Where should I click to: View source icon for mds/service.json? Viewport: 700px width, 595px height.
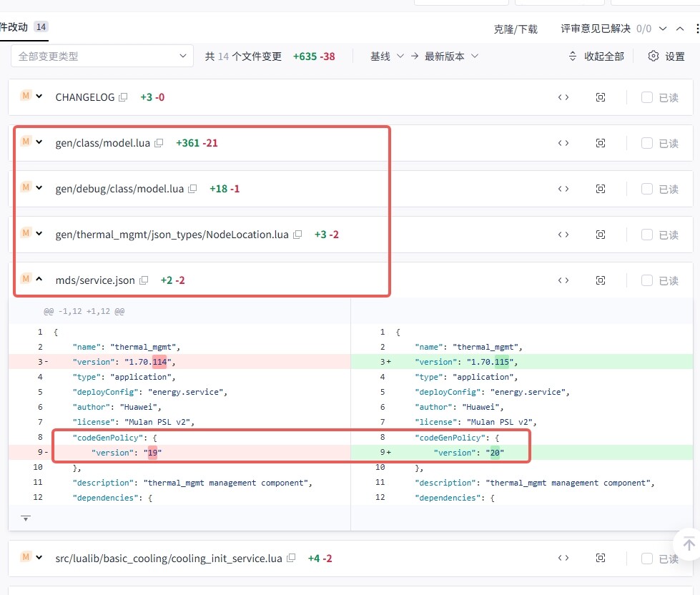point(563,280)
